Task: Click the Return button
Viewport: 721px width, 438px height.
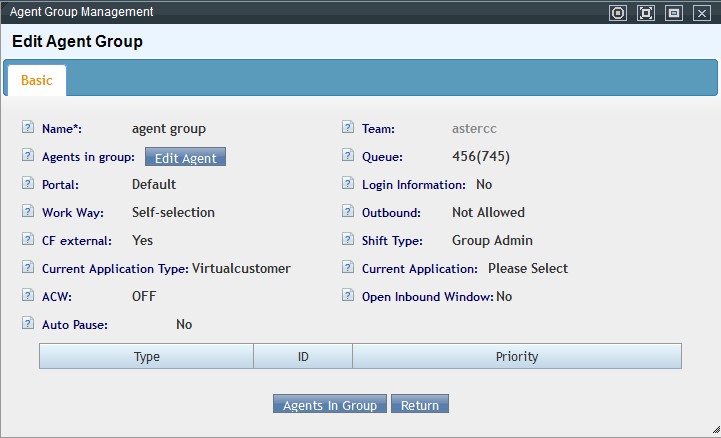Action: tap(420, 405)
